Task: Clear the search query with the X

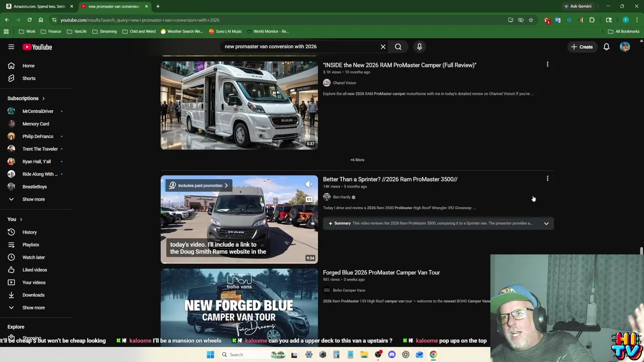Action: pyautogui.click(x=383, y=47)
